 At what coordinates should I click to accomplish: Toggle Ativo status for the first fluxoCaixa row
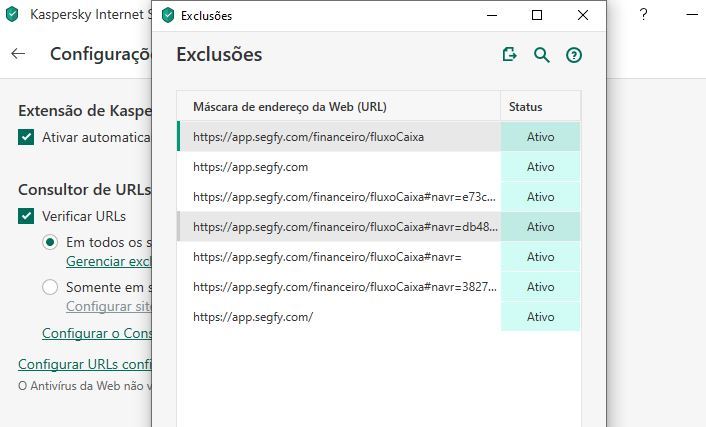(x=540, y=136)
